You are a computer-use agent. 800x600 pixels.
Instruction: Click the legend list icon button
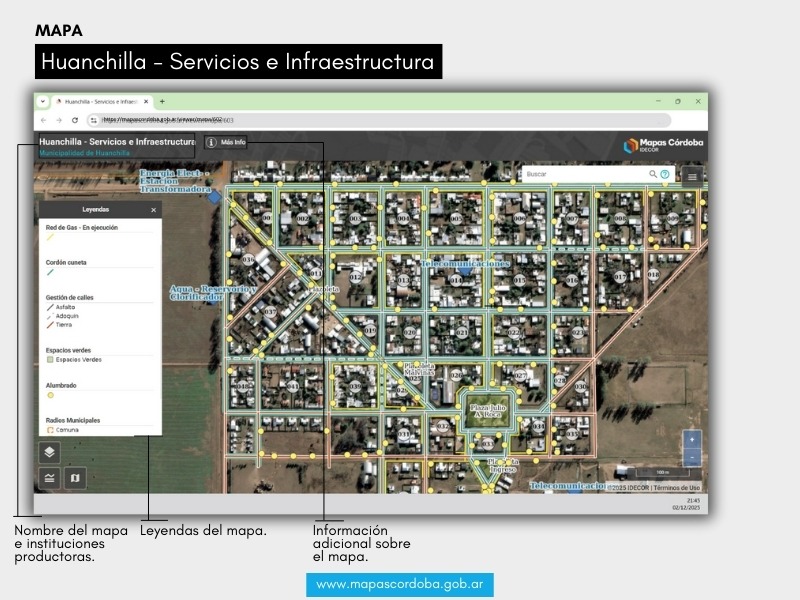49,478
